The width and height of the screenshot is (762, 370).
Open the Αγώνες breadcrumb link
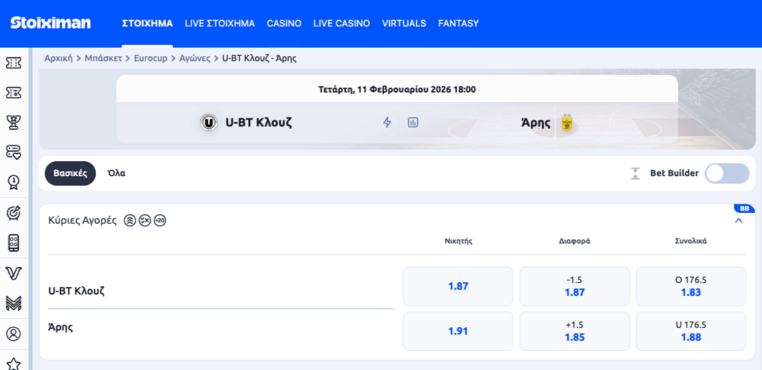[x=195, y=58]
